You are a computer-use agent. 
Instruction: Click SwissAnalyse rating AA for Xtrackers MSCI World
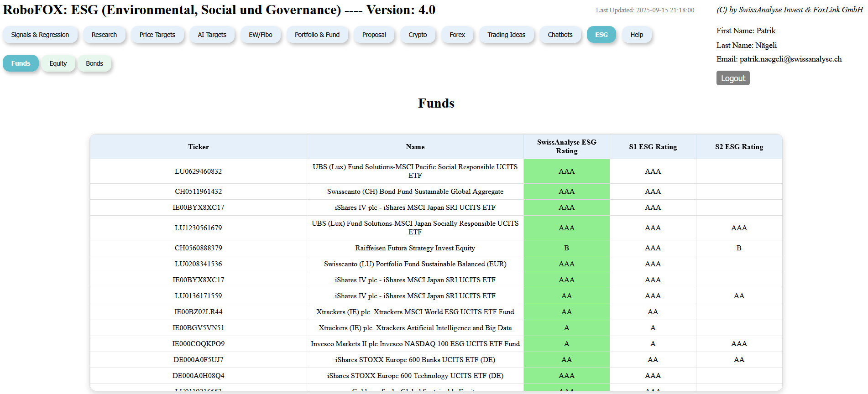pyautogui.click(x=567, y=312)
